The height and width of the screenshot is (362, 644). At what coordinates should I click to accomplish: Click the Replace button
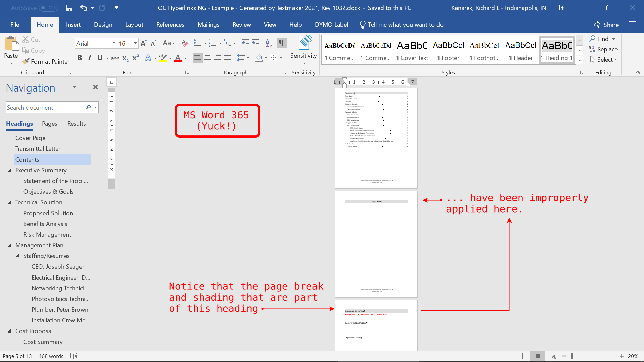pos(603,49)
